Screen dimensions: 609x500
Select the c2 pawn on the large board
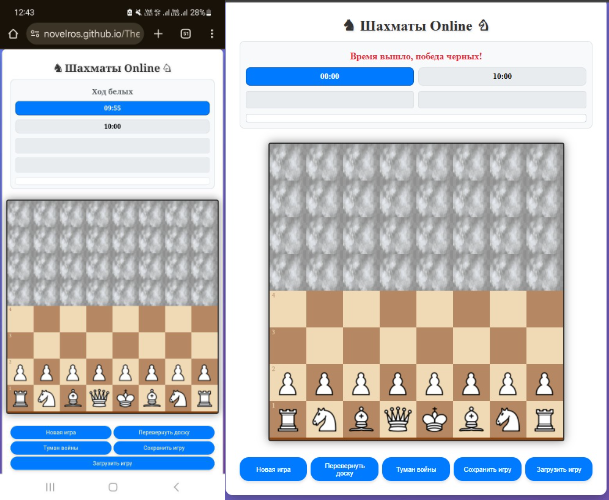pos(361,383)
